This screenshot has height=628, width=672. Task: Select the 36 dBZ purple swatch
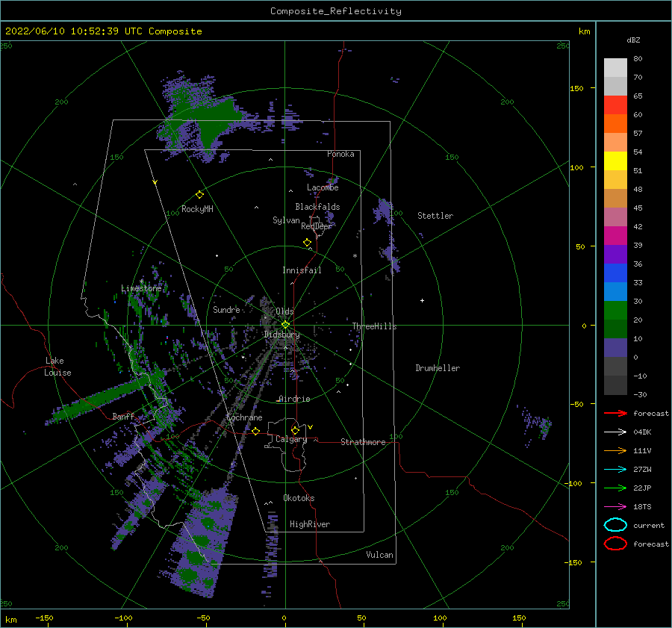[x=615, y=254]
